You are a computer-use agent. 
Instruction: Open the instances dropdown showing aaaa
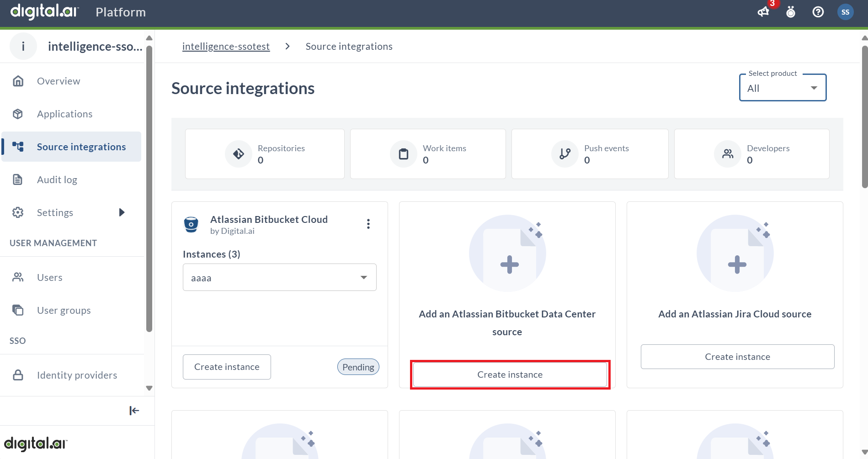tap(280, 277)
